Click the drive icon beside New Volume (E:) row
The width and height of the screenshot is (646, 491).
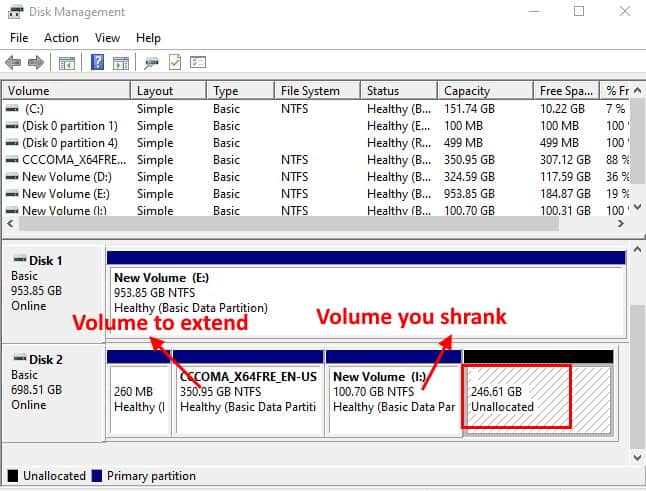tap(12, 194)
